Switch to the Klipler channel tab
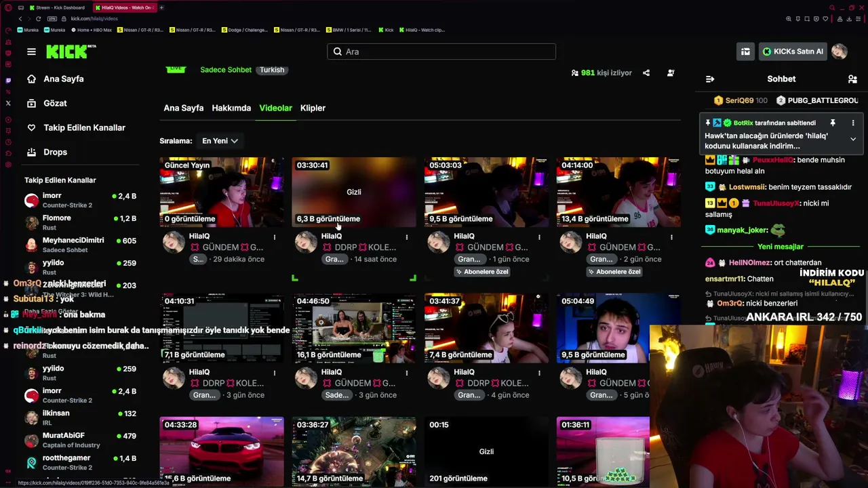 (313, 108)
